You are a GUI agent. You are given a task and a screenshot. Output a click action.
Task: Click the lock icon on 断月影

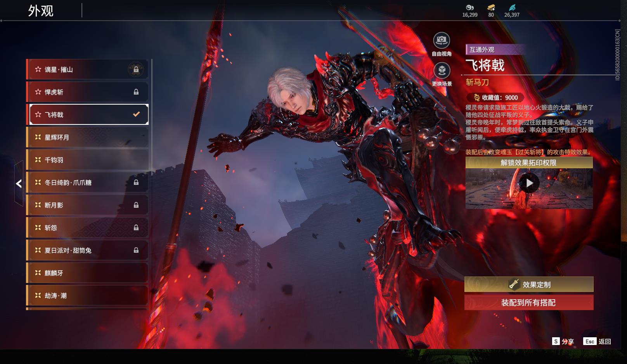tap(136, 205)
